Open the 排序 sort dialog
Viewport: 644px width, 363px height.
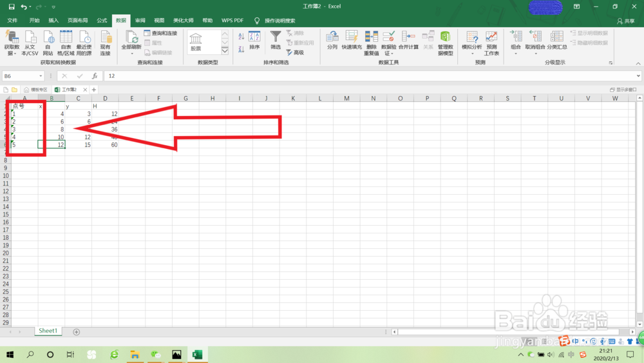tap(254, 40)
